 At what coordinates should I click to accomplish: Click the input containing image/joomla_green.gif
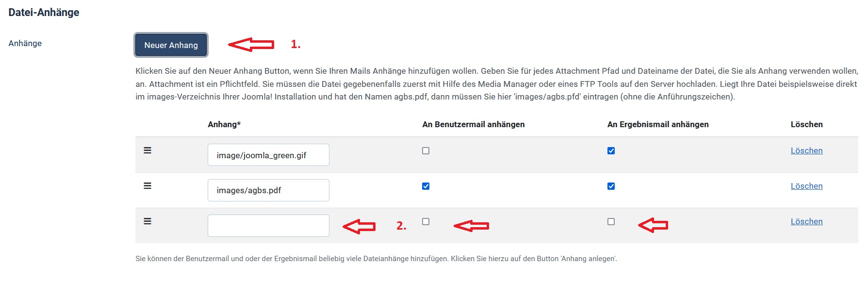[268, 154]
